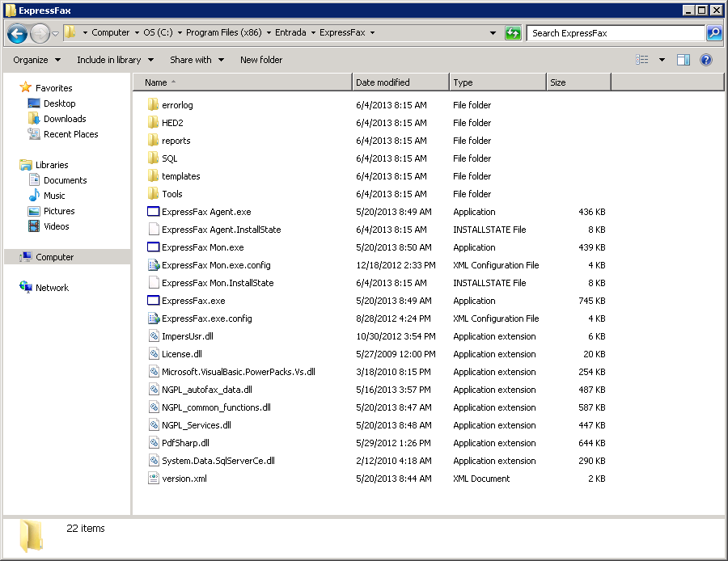Image resolution: width=728 pixels, height=561 pixels.
Task: Sort by the Size column header
Action: [x=579, y=82]
